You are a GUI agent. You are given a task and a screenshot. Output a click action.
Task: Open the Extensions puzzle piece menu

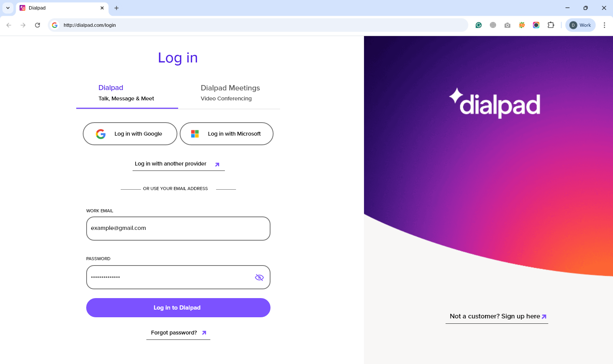tap(551, 25)
